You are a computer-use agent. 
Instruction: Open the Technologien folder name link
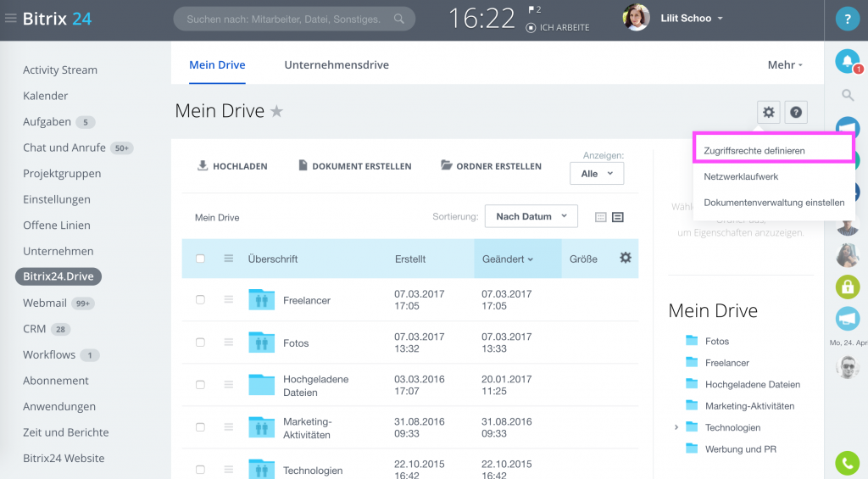click(x=313, y=471)
